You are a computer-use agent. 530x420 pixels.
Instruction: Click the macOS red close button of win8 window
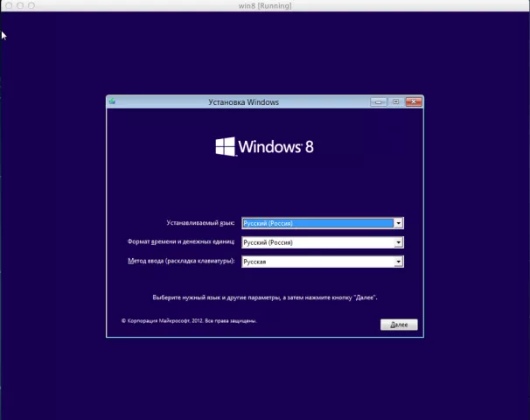9,5
